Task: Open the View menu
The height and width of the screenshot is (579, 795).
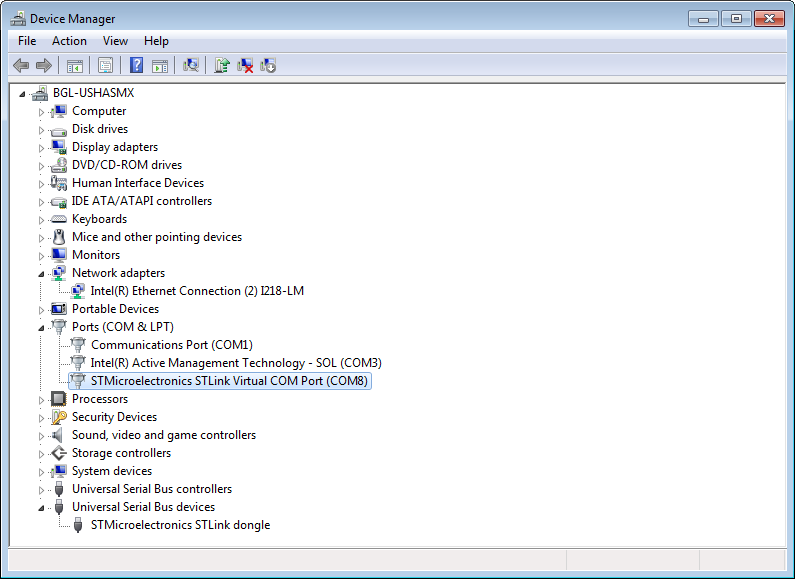Action: (116, 41)
